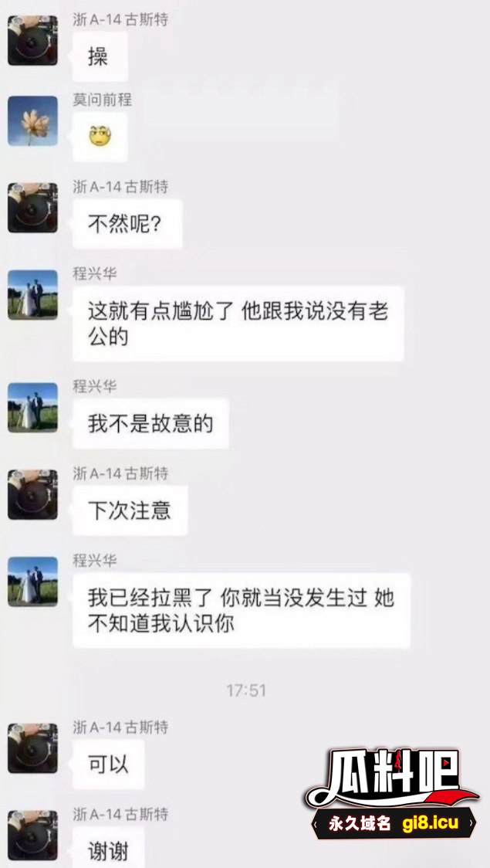Select the 我已经拉黑了 message bubble
490x868 pixels.
[x=242, y=611]
